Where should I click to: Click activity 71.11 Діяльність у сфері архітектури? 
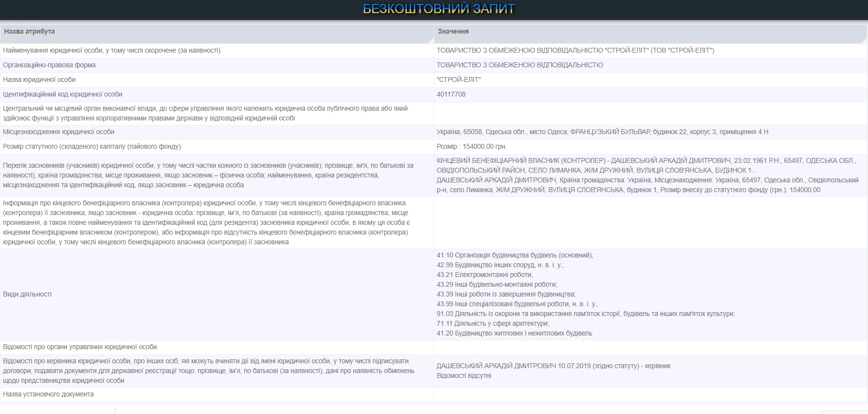pos(493,323)
